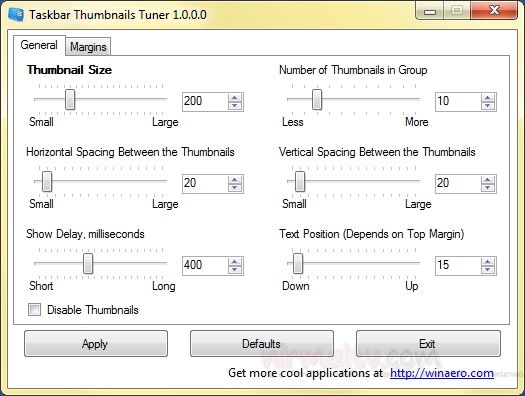
Task: Click the app icon in title bar
Action: pyautogui.click(x=16, y=14)
